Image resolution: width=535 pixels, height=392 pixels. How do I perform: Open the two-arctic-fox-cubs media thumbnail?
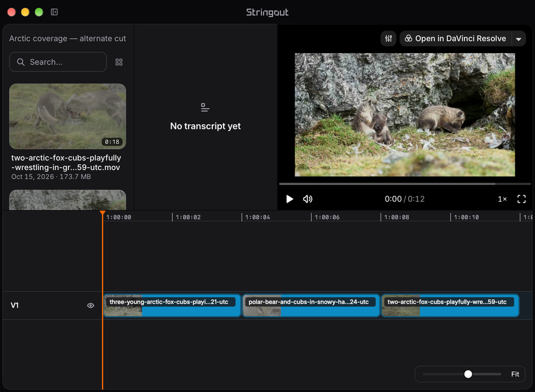[x=67, y=116]
